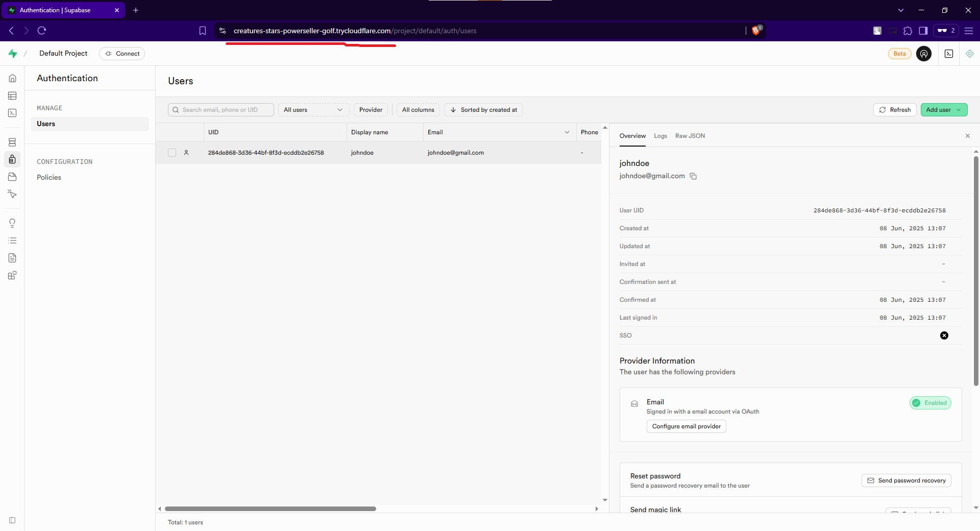Screen dimensions: 980x531
Task: Click the green Enabled status badge
Action: tap(930, 403)
